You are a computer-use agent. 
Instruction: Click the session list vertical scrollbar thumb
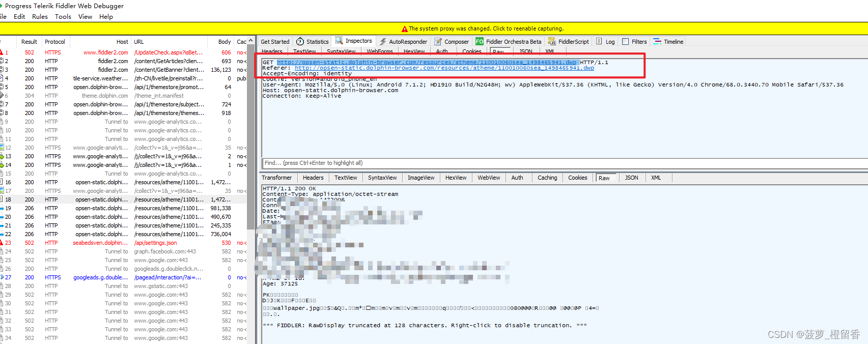click(x=250, y=137)
